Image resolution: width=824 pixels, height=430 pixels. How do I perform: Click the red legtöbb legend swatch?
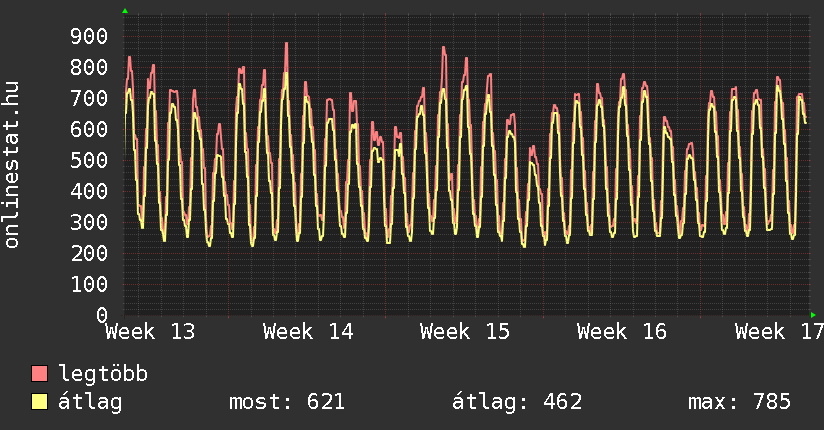[x=40, y=374]
